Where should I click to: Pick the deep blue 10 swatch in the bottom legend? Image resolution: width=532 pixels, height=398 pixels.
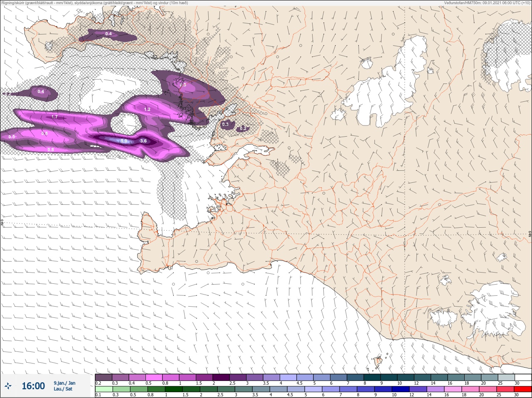point(401,389)
